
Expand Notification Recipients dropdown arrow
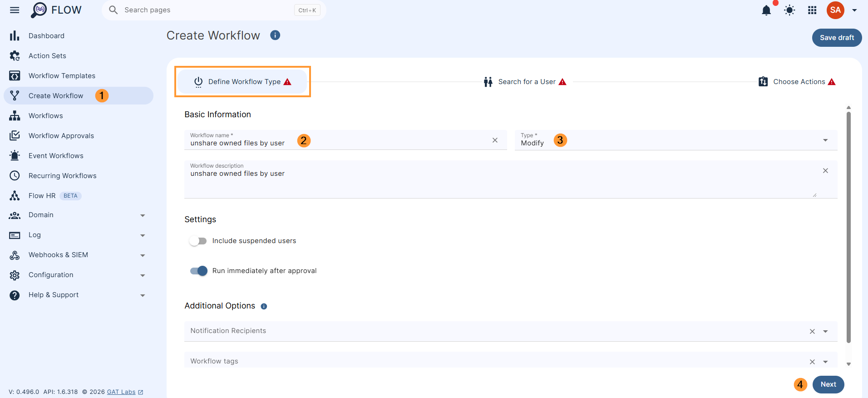(825, 331)
